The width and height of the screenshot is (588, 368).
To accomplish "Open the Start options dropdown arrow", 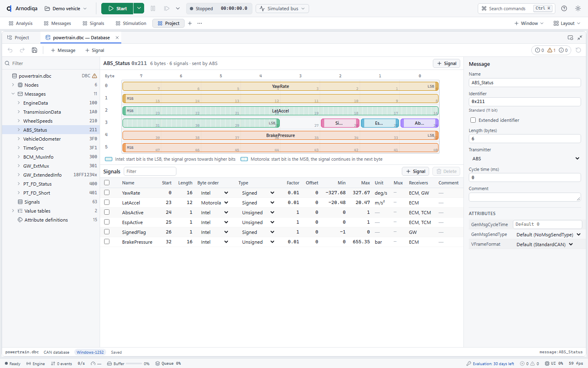I will click(x=139, y=9).
